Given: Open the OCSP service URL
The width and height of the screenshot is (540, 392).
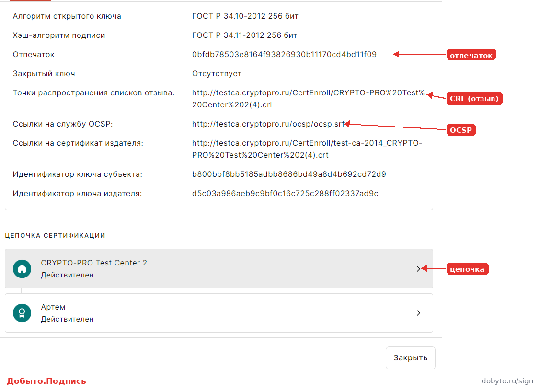Looking at the screenshot, I should pyautogui.click(x=268, y=124).
